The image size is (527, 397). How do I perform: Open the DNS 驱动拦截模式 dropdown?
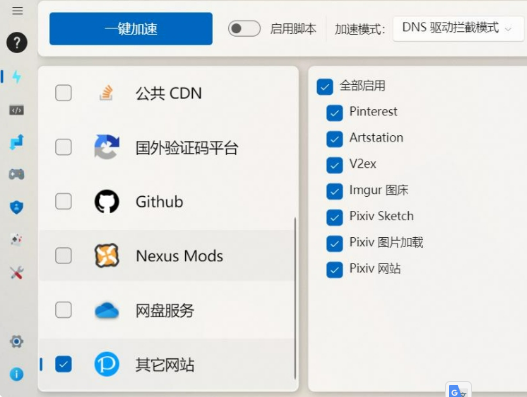(x=458, y=29)
